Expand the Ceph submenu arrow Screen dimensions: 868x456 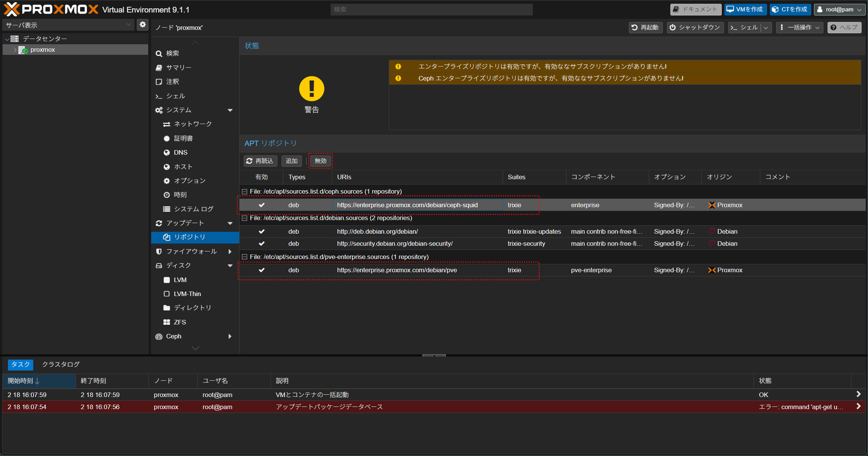click(x=230, y=336)
